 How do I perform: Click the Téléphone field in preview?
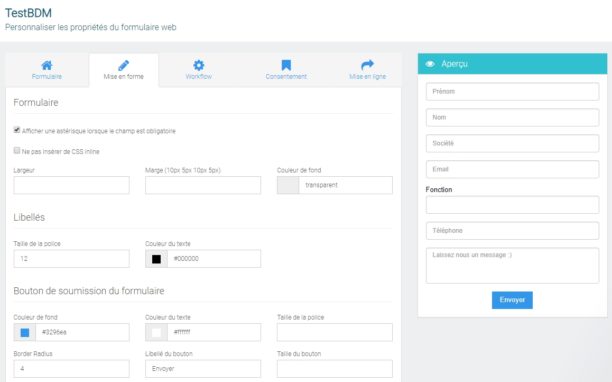512,231
